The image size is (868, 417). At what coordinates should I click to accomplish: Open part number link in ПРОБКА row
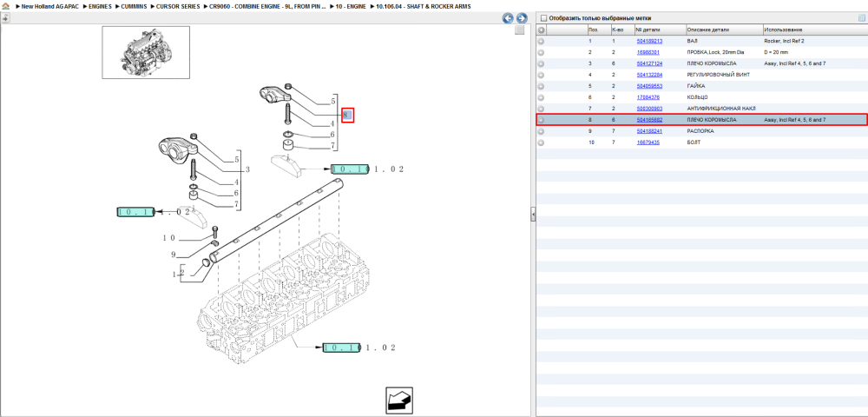tap(648, 52)
